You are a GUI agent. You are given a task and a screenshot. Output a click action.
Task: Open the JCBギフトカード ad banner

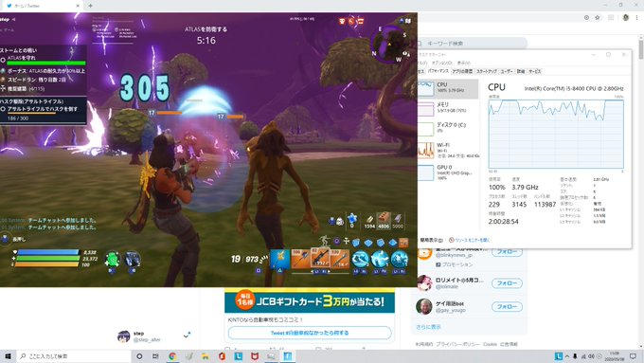[x=310, y=301]
